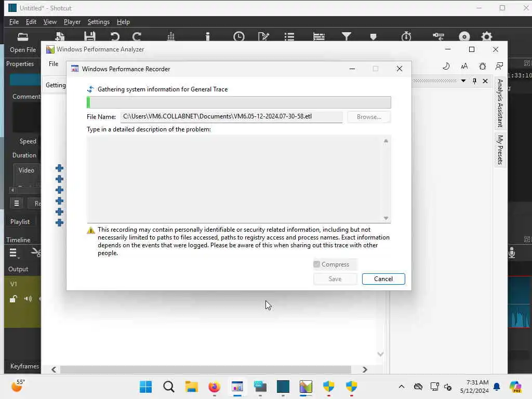532x399 pixels.
Task: Click the feedback icon in Performance Analyzer
Action: coord(499,66)
